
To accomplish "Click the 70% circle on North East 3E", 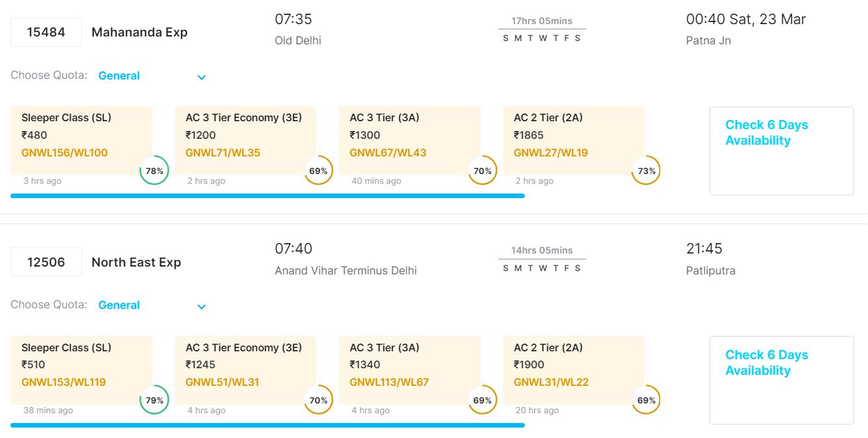I will [x=318, y=400].
